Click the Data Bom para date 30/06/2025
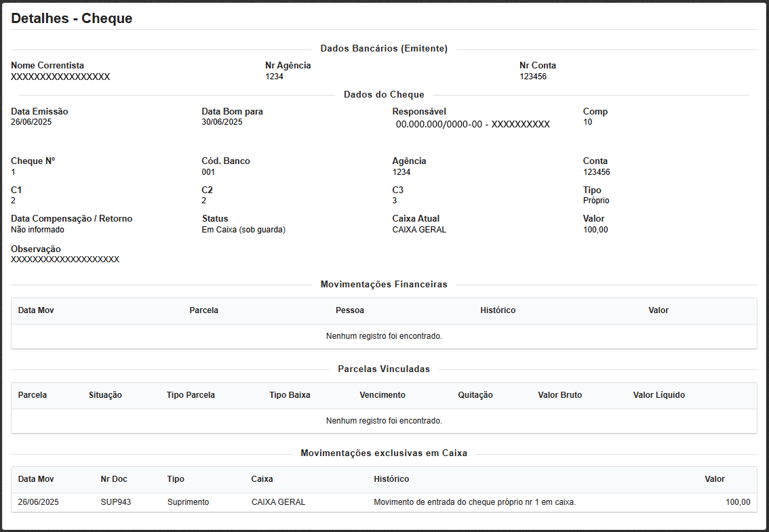Viewport: 769px width, 532px height. pyautogui.click(x=222, y=122)
